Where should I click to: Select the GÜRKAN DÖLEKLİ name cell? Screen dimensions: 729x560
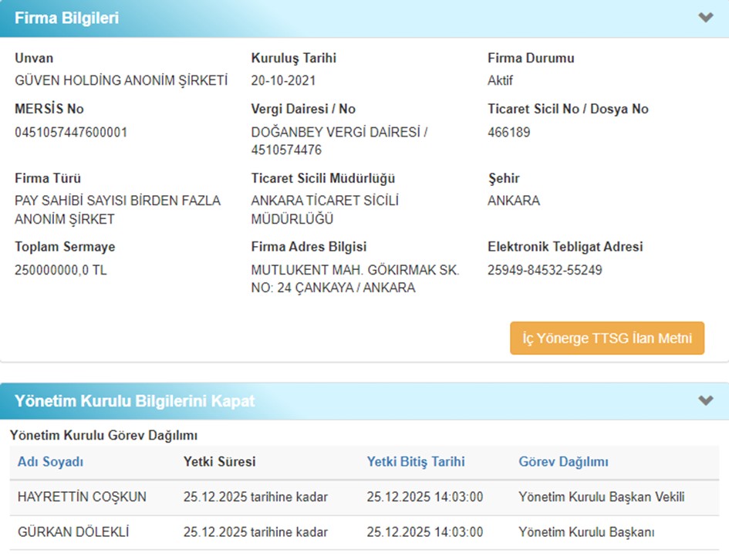click(73, 531)
